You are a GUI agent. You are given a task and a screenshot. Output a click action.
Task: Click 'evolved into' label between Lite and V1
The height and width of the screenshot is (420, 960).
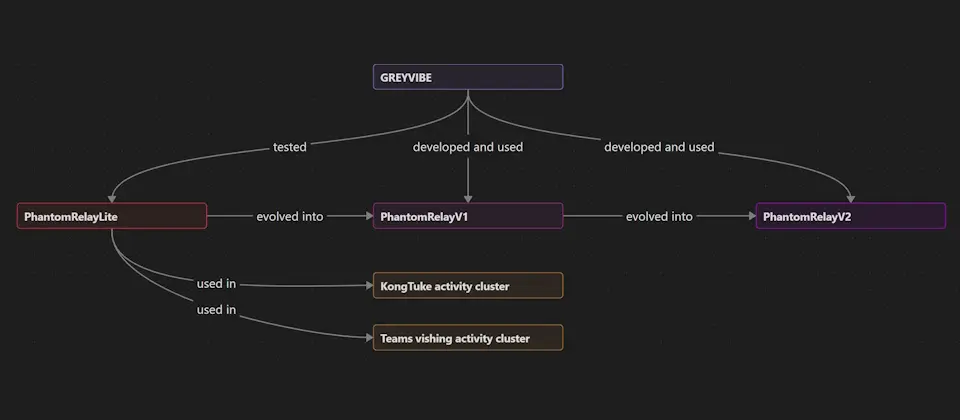pyautogui.click(x=290, y=216)
